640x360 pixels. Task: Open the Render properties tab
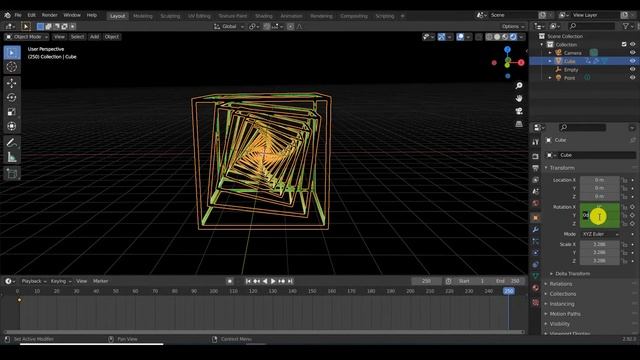(536, 156)
